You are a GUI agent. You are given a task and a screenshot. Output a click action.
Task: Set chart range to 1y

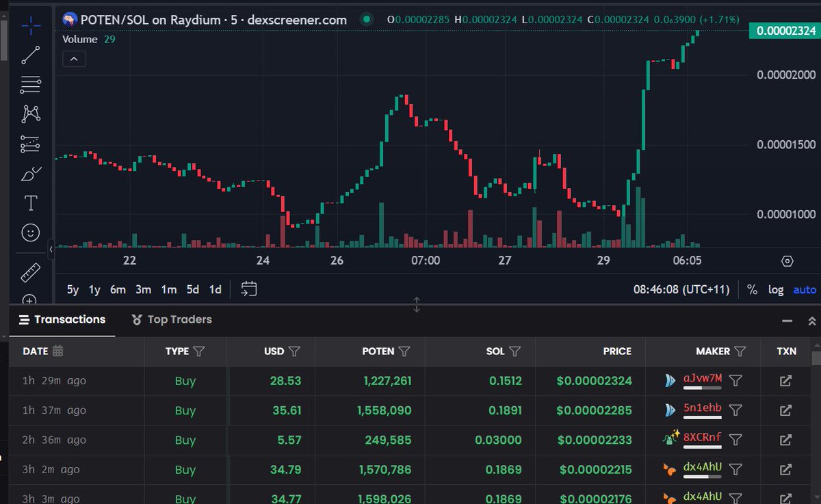tap(94, 289)
